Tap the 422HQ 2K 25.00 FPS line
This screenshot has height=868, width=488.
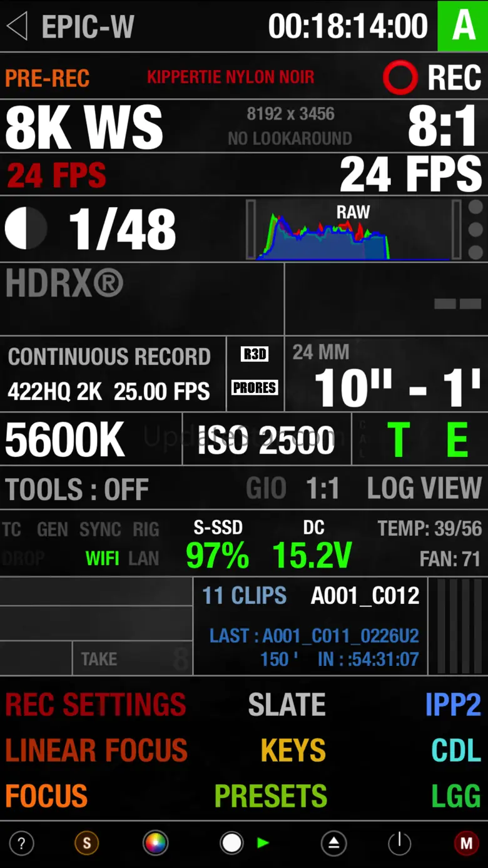tap(109, 392)
